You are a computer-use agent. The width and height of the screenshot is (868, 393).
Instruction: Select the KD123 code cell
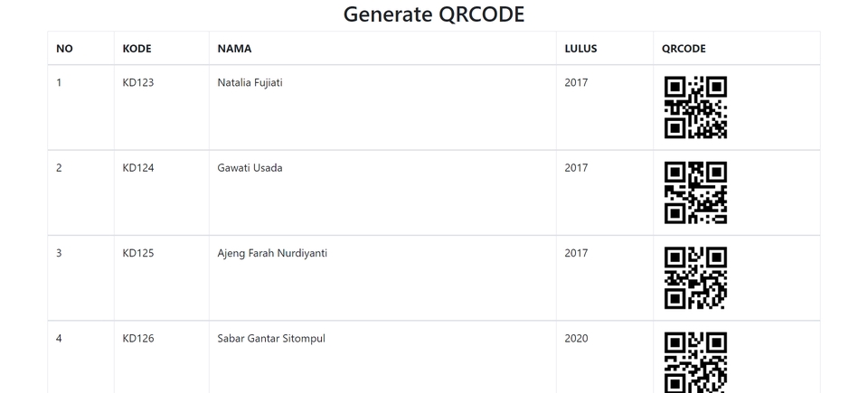[138, 83]
